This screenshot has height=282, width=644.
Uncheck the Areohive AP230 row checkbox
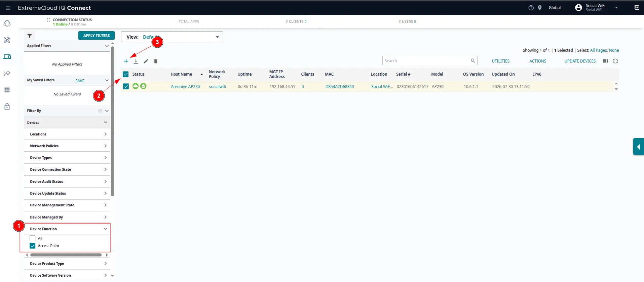point(126,86)
